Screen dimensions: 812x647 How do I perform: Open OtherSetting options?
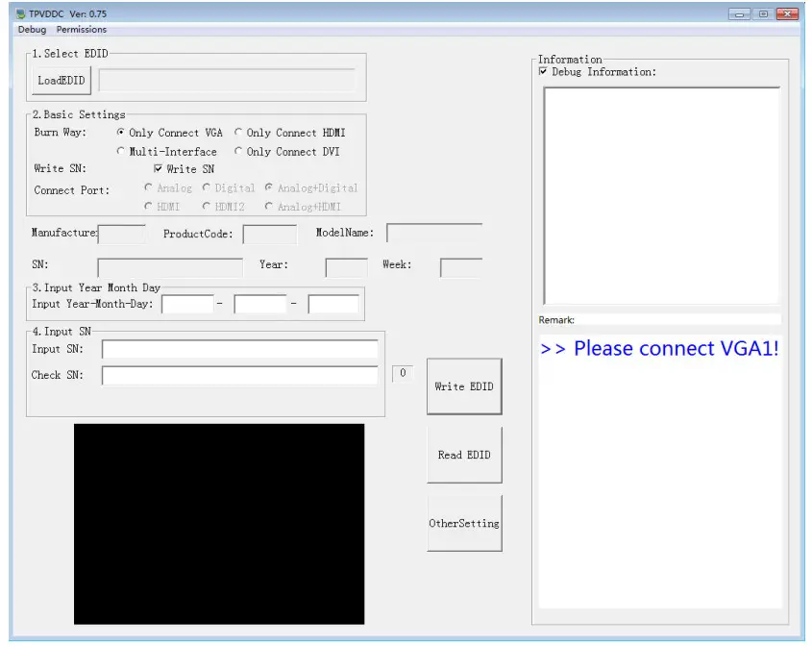click(464, 522)
